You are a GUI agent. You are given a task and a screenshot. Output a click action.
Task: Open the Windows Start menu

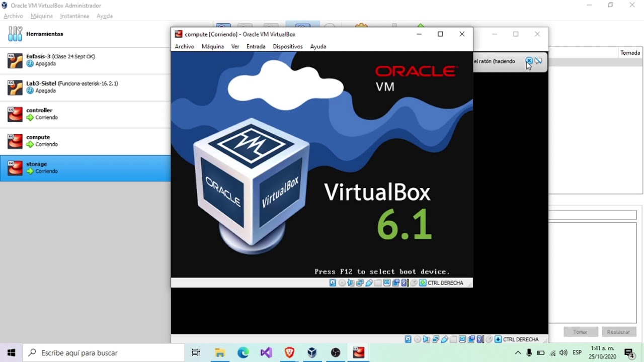(x=12, y=352)
